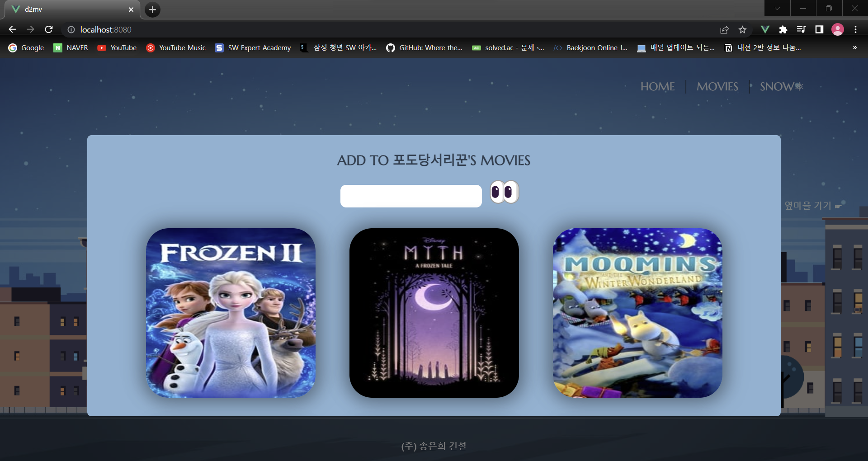
Task: Click the eyes toggle beside the search box
Action: click(x=504, y=192)
